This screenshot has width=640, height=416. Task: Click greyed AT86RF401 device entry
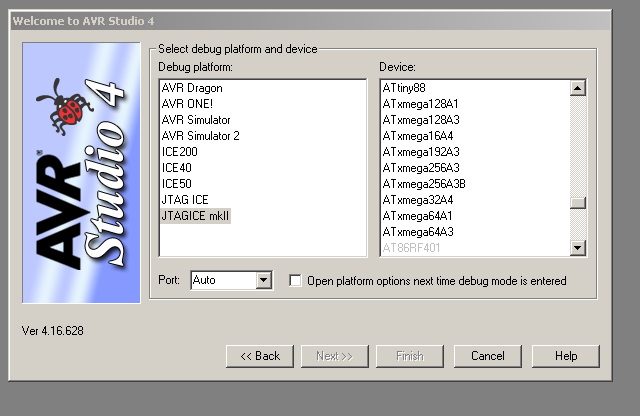tap(411, 247)
